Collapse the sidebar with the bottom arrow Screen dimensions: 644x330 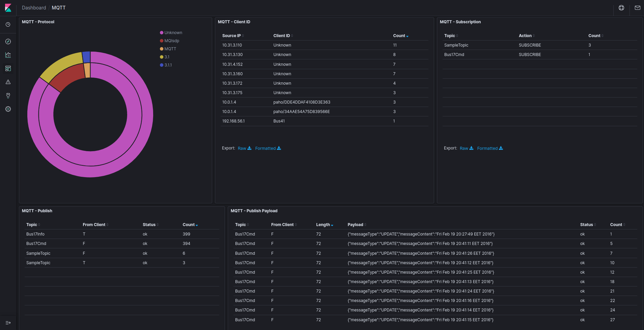coord(8,323)
